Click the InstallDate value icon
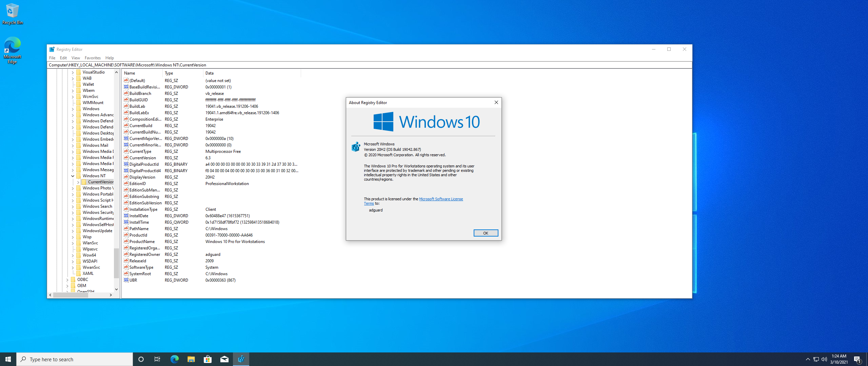The height and width of the screenshot is (366, 868). [x=126, y=216]
